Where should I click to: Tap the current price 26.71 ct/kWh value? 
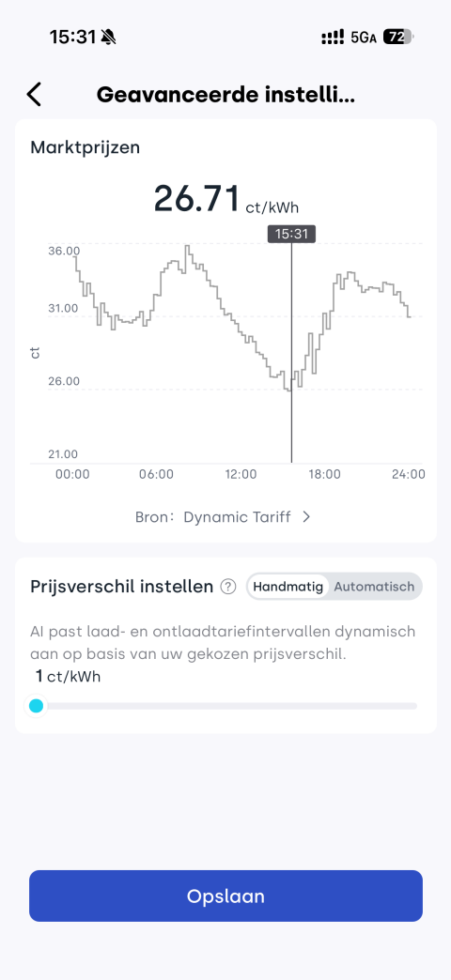[231, 199]
